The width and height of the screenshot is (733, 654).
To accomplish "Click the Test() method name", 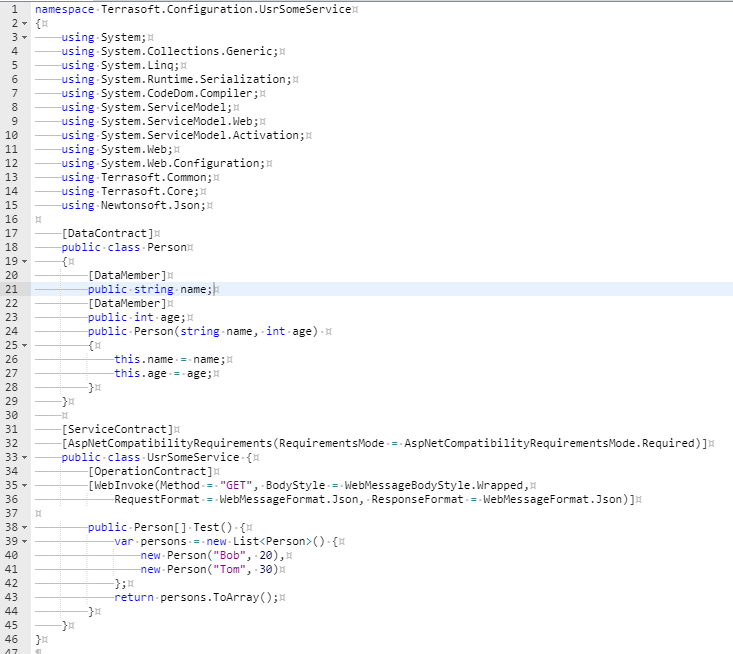I will 213,527.
